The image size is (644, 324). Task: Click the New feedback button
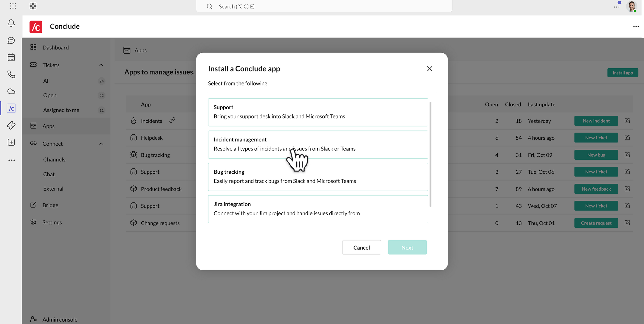point(596,189)
